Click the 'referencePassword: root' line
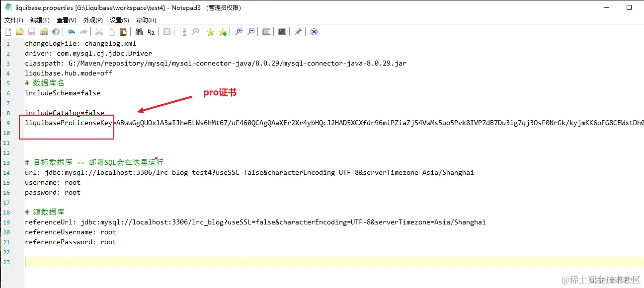644x288 pixels. coord(71,242)
